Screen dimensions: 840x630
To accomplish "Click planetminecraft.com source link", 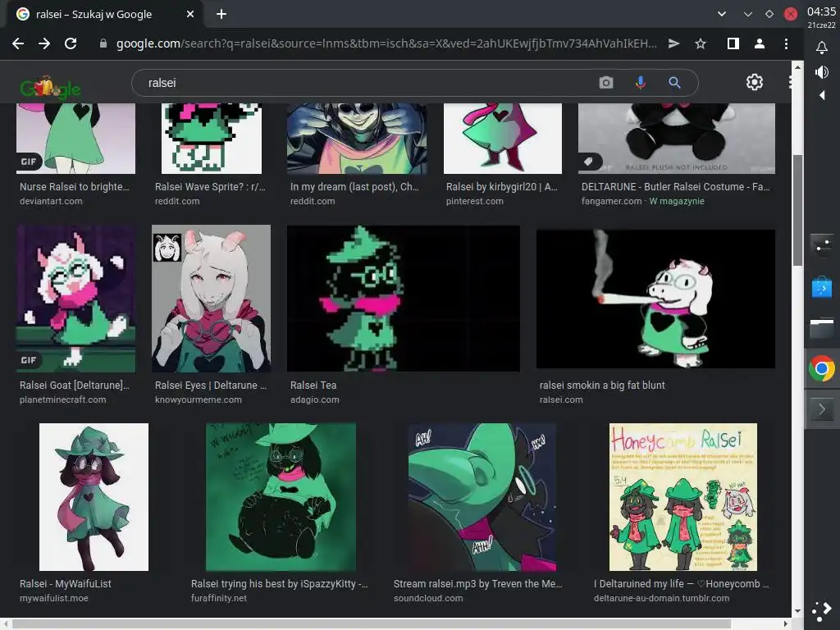I will coord(62,399).
